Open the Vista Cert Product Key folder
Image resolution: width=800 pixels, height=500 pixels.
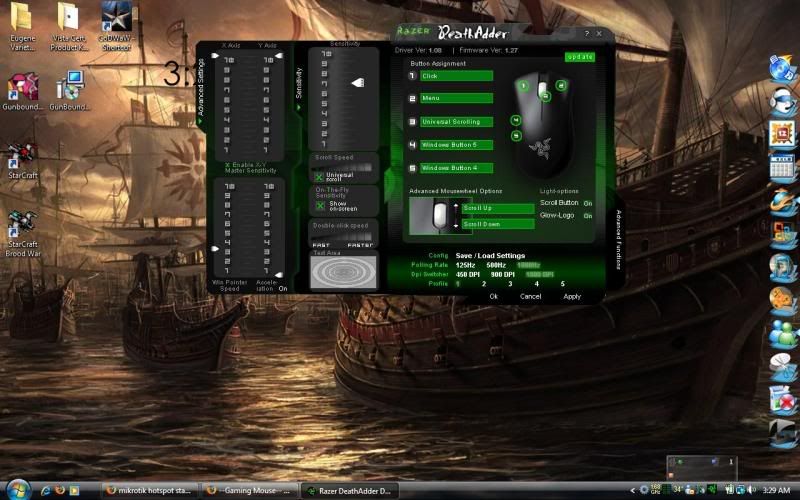point(68,17)
